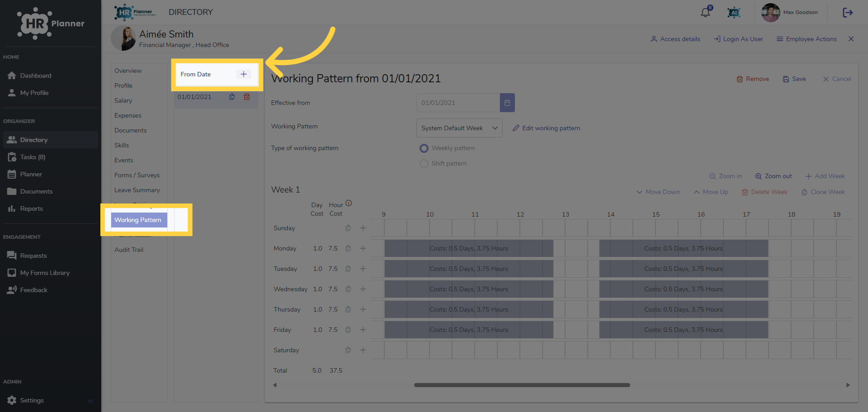Image resolution: width=868 pixels, height=412 pixels.
Task: Add a time block to Wednesday
Action: coord(363,289)
